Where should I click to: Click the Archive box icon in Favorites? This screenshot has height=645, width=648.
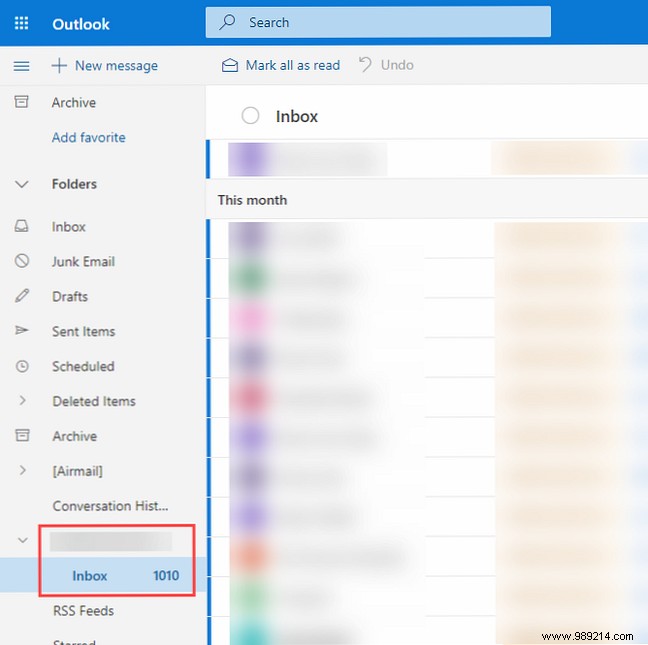coord(21,102)
